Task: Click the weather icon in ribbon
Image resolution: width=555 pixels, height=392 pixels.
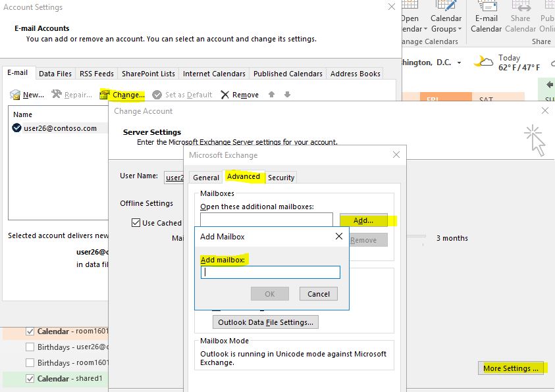Action: coord(484,62)
